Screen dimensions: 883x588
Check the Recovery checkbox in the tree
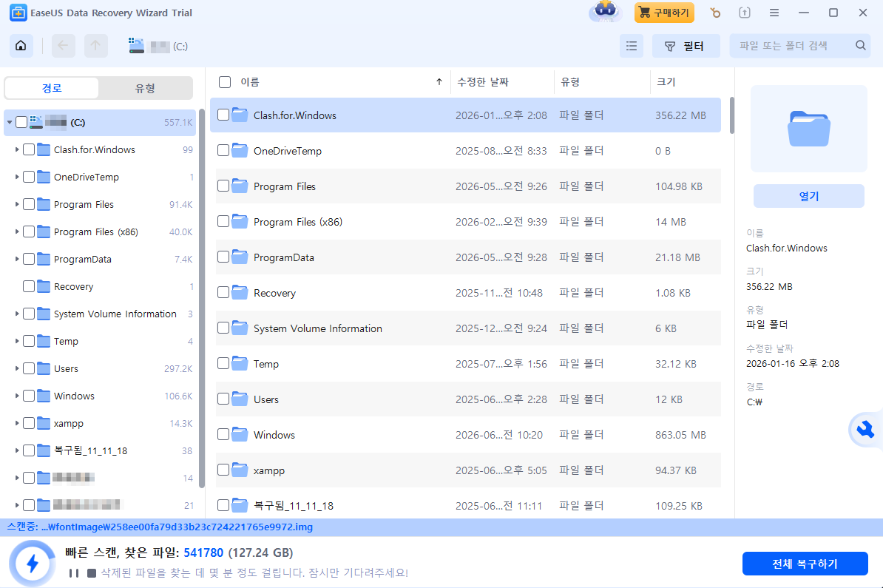point(29,286)
